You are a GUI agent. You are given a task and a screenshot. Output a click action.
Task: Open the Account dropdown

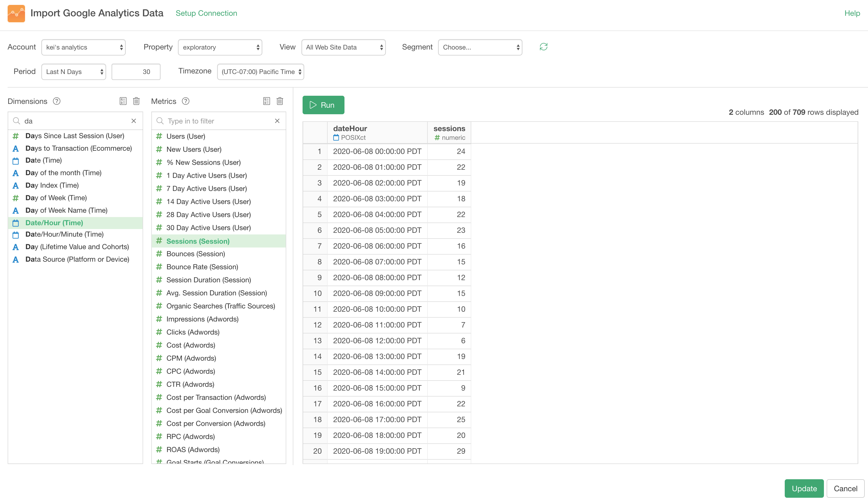click(x=84, y=47)
